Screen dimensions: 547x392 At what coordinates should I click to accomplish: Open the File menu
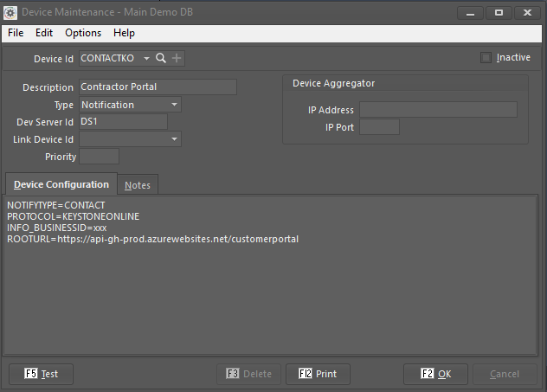pyautogui.click(x=16, y=33)
